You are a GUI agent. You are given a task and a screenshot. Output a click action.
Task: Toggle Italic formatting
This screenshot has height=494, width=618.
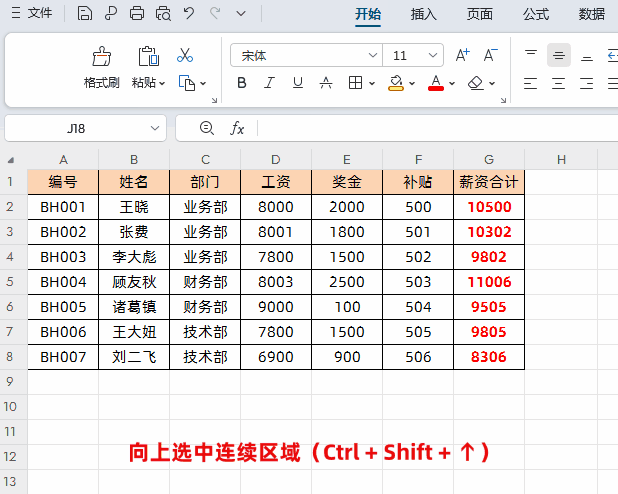pos(269,83)
